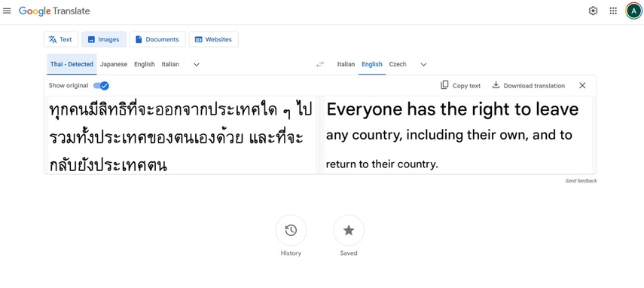This screenshot has width=644, height=288.
Task: Open the Google account avatar
Action: point(633,11)
